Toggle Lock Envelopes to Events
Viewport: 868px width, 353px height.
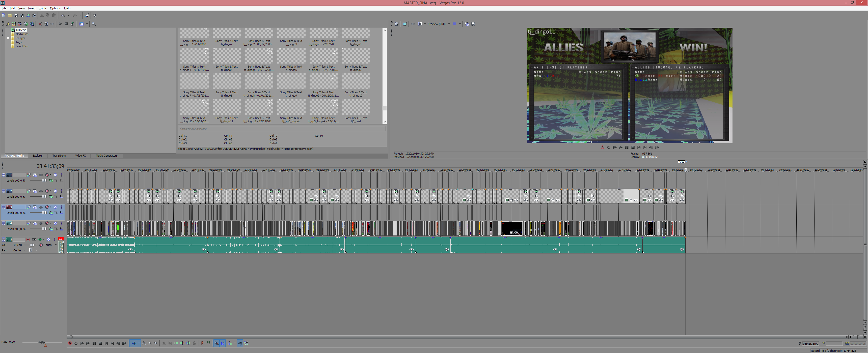click(x=240, y=343)
